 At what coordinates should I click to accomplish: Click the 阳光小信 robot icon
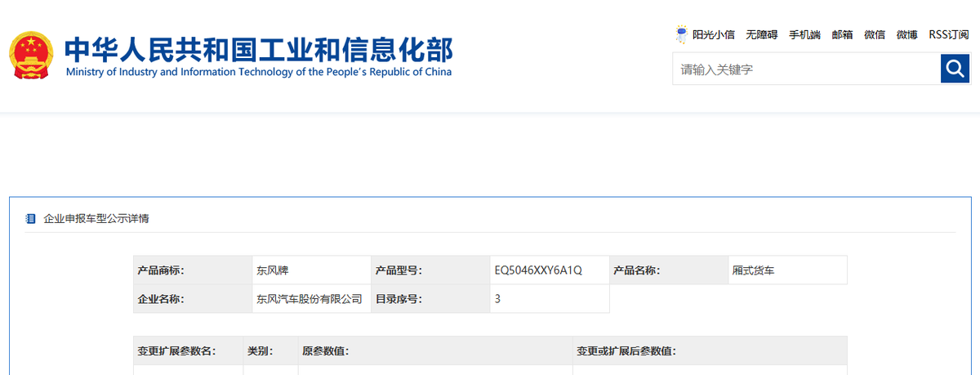[x=681, y=34]
